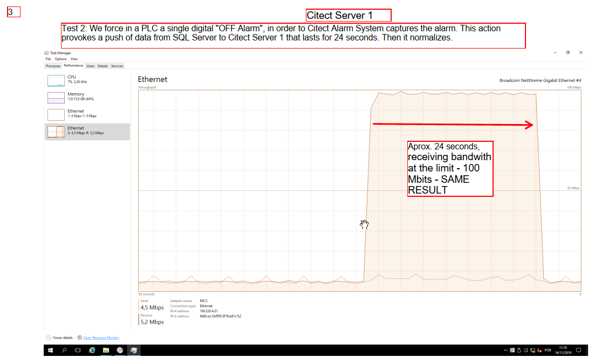The image size is (608, 364).
Task: Click the Ethernet heading in the detail pane
Action: [x=153, y=79]
